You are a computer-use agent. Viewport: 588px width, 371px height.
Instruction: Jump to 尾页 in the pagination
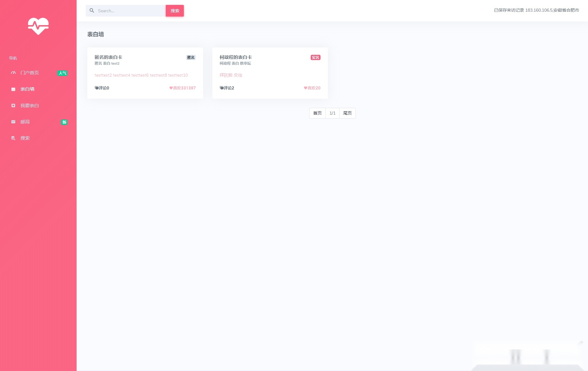click(x=347, y=113)
